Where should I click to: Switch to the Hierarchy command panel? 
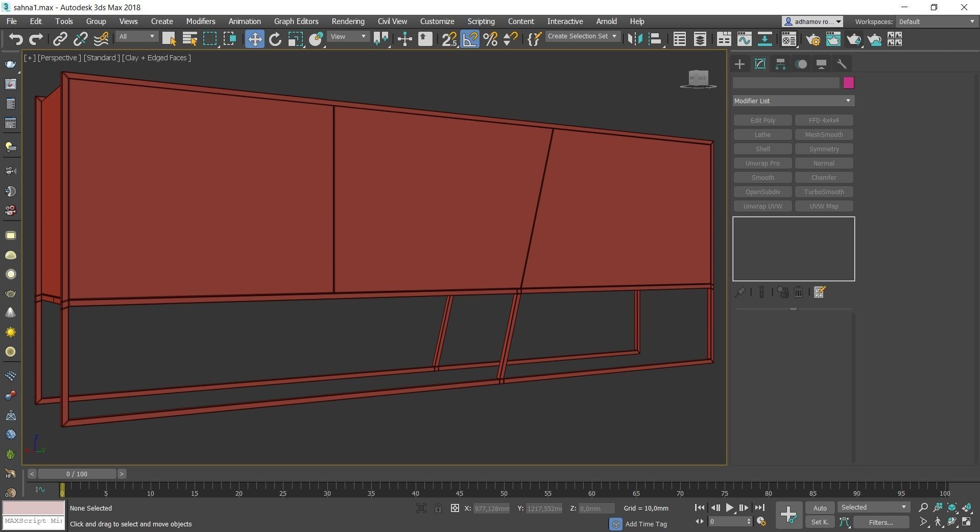780,64
